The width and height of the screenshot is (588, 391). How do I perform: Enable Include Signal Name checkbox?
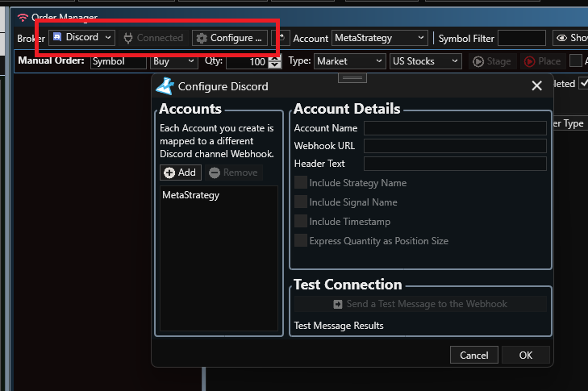pyautogui.click(x=301, y=202)
